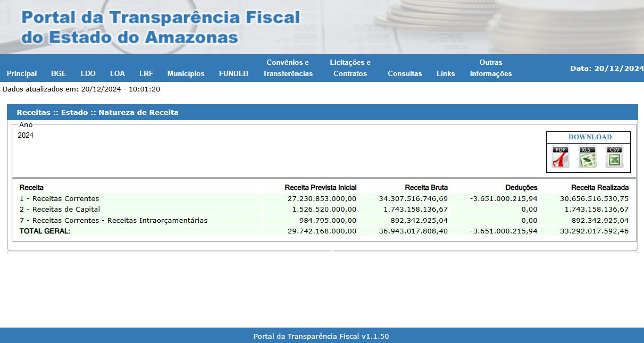Image resolution: width=644 pixels, height=343 pixels.
Task: Download the report as PDF
Action: click(561, 157)
